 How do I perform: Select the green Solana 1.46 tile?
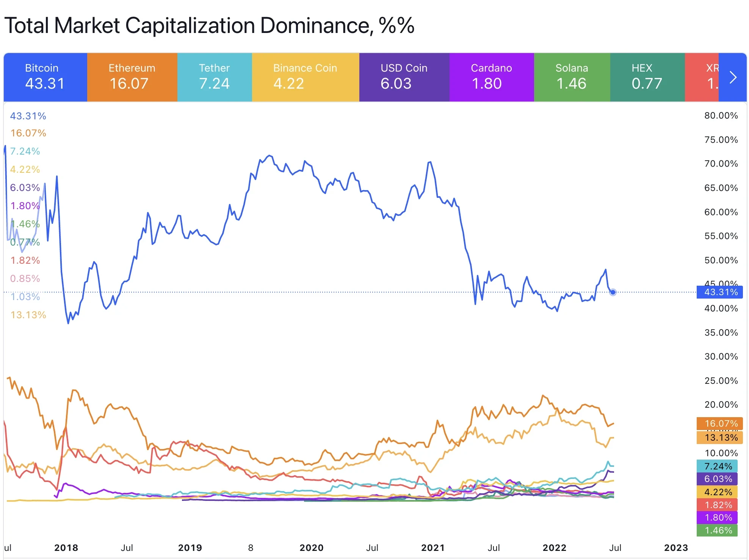tap(572, 77)
